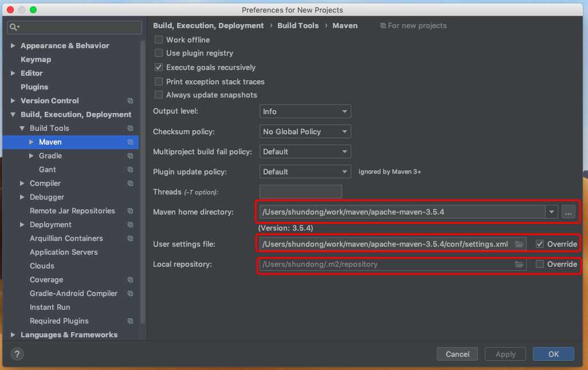Open help with the question mark button
Screen dimensions: 588x370
(17, 354)
